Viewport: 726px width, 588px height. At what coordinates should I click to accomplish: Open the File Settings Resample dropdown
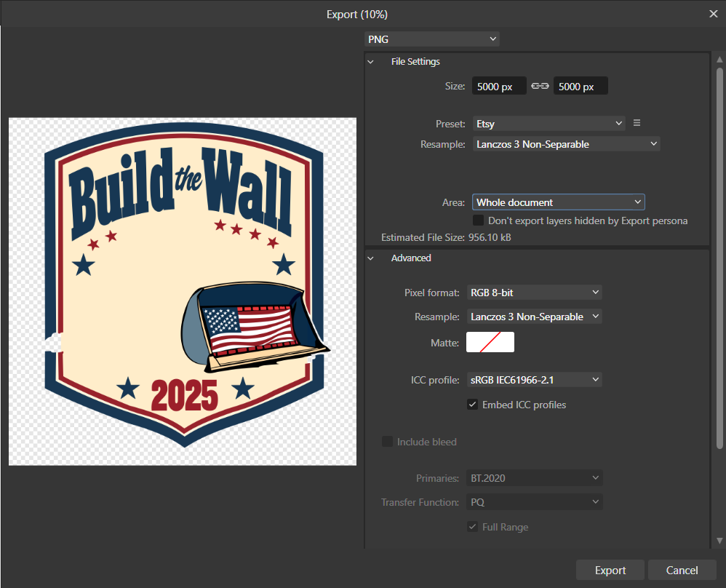566,144
